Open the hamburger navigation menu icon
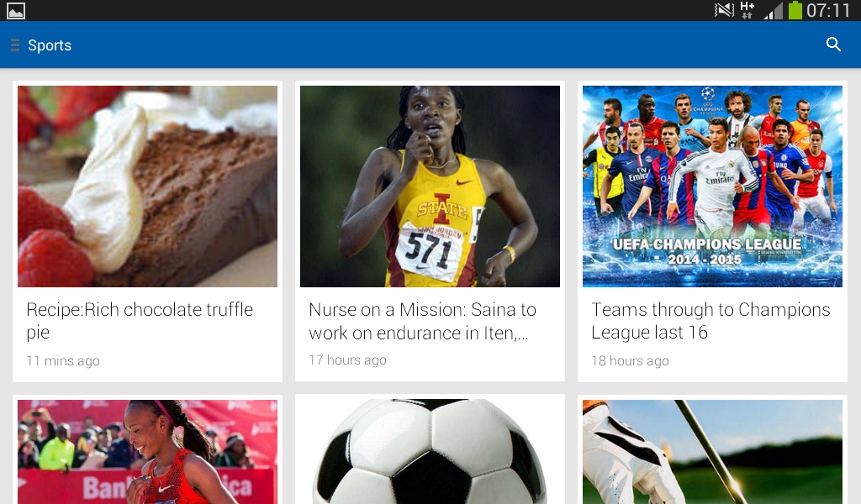 click(15, 45)
